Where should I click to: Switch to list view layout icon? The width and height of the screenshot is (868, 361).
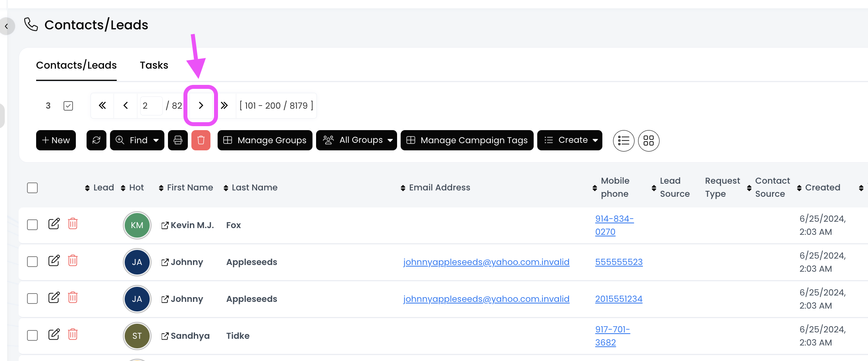[623, 141]
